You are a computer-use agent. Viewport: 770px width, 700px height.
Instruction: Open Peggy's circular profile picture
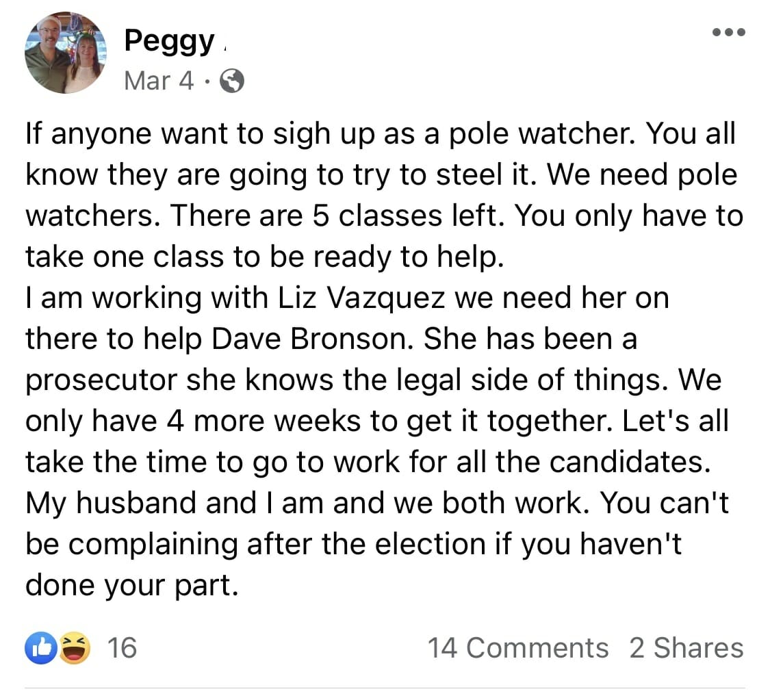pos(66,53)
